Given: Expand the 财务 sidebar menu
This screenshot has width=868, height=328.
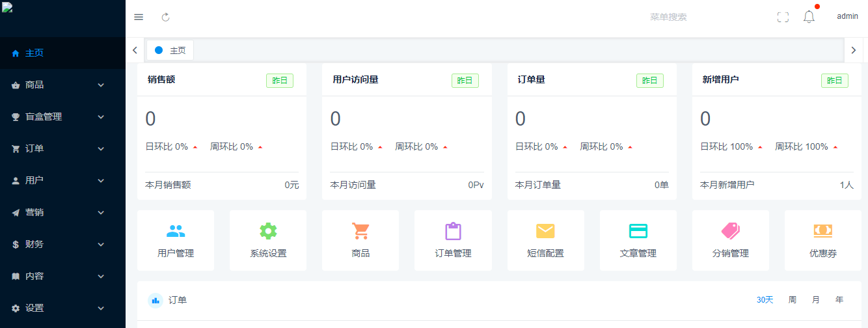Looking at the screenshot, I should [62, 244].
